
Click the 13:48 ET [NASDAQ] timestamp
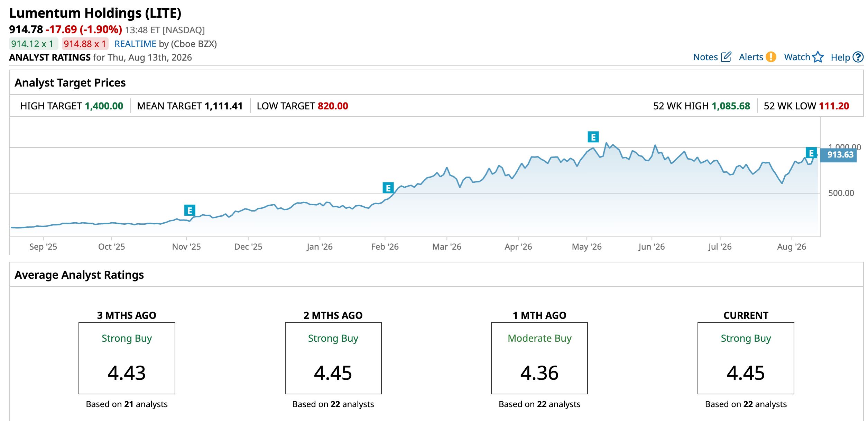[165, 30]
